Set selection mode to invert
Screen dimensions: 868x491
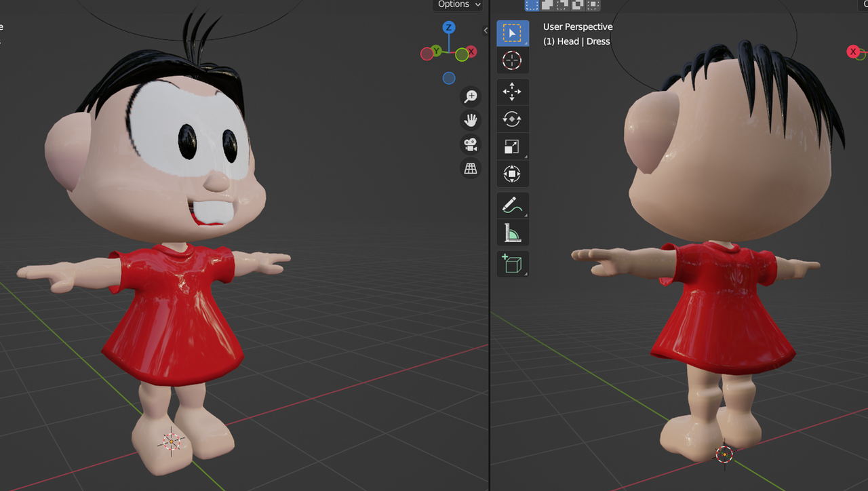[x=578, y=5]
